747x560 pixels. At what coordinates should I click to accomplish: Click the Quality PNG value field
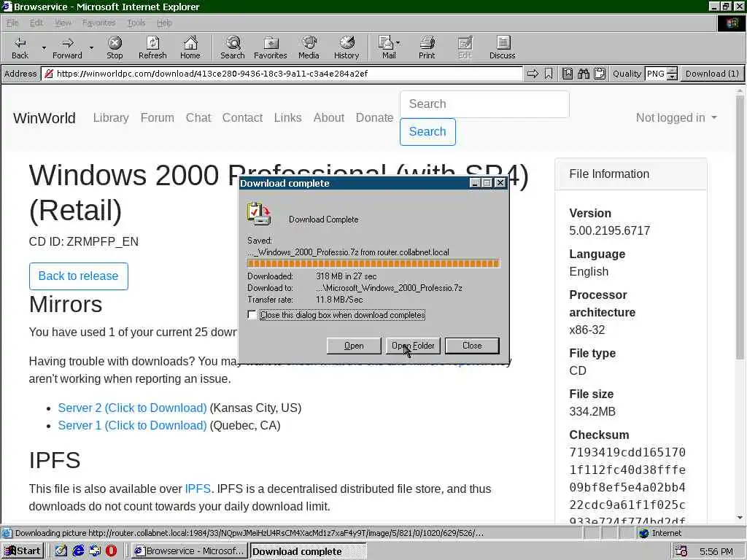pos(656,74)
